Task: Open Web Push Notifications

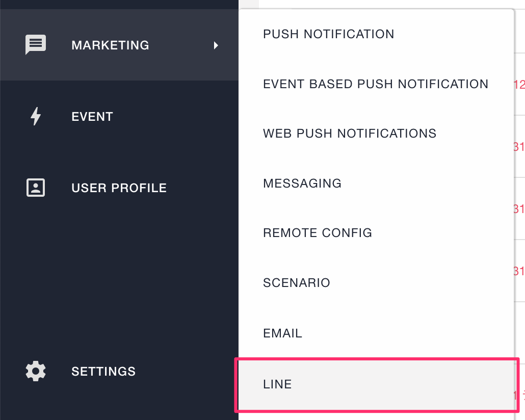Action: click(350, 134)
